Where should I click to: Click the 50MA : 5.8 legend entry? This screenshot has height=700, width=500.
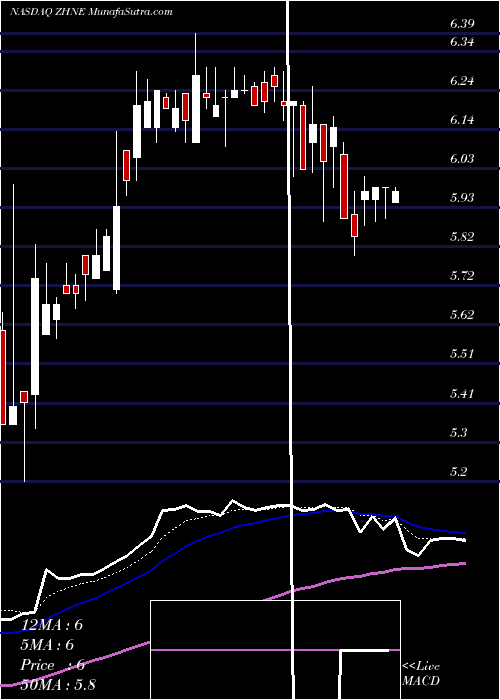pyautogui.click(x=58, y=685)
